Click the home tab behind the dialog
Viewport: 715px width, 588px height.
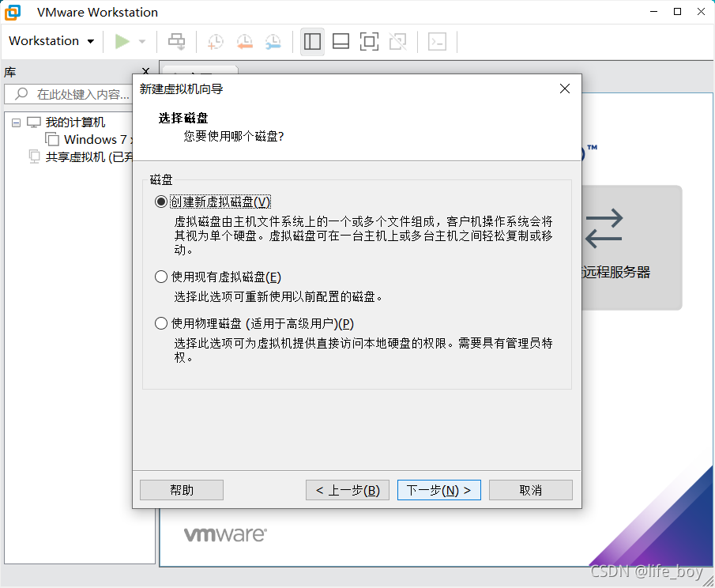[200, 70]
